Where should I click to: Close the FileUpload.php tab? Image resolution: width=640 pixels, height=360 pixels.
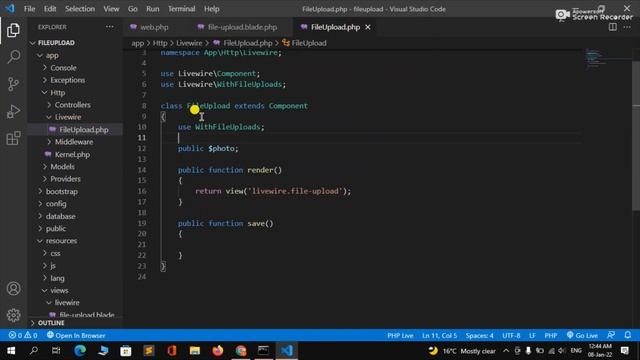[368, 27]
